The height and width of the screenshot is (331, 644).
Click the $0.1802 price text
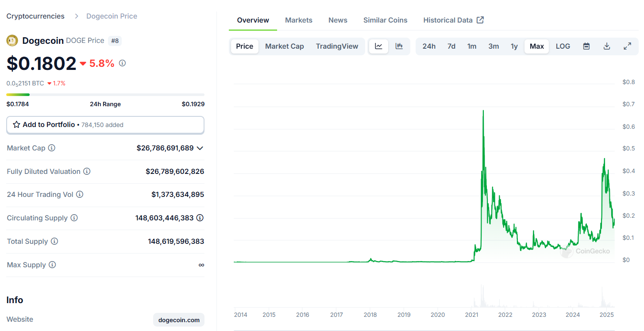[x=41, y=63]
